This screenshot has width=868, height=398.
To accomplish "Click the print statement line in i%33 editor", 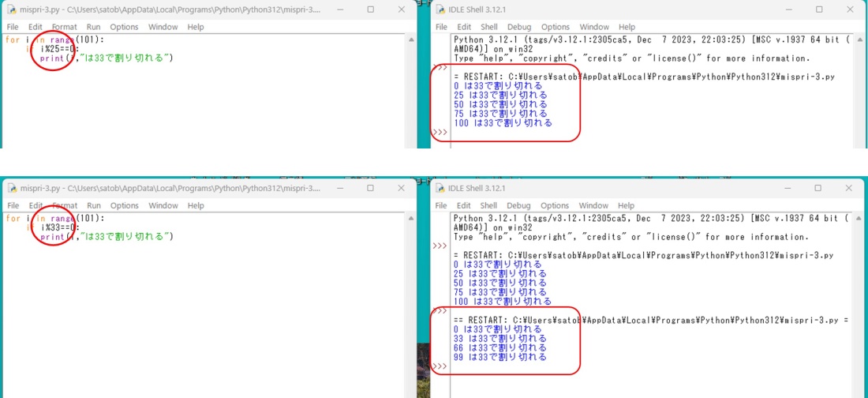I will pyautogui.click(x=107, y=236).
